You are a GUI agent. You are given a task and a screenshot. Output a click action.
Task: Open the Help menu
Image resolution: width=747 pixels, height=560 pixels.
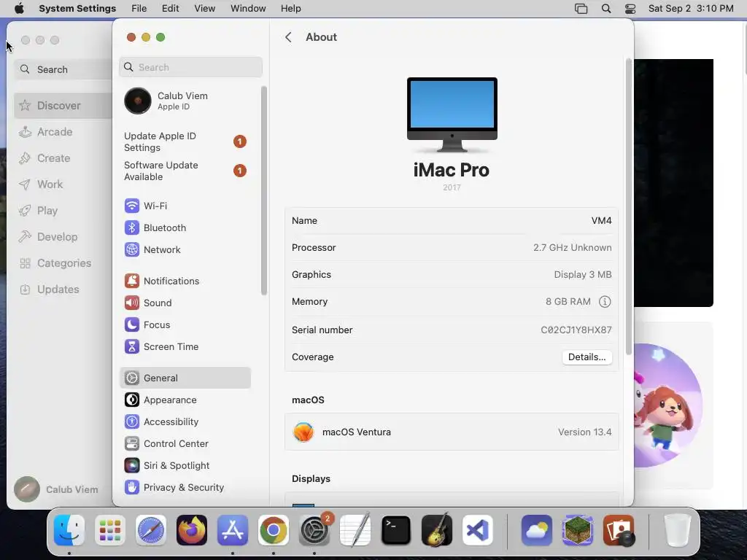[x=290, y=8]
